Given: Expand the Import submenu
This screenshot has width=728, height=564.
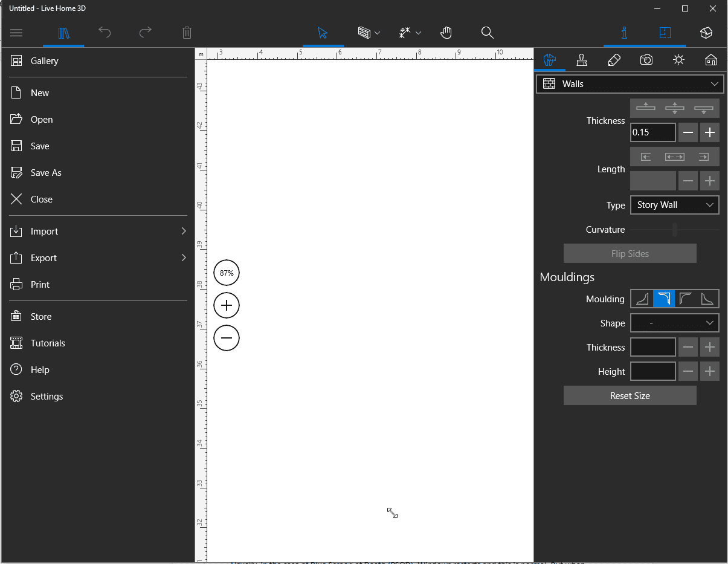Looking at the screenshot, I should pyautogui.click(x=98, y=232).
